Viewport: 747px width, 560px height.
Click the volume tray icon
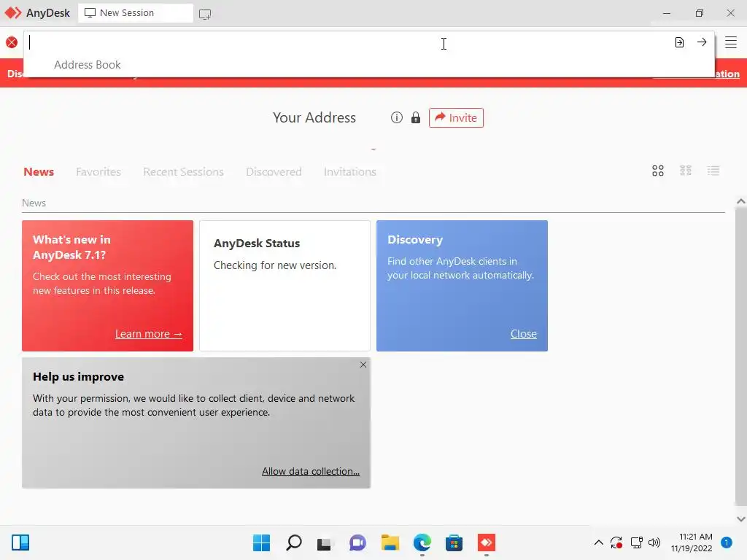click(654, 542)
